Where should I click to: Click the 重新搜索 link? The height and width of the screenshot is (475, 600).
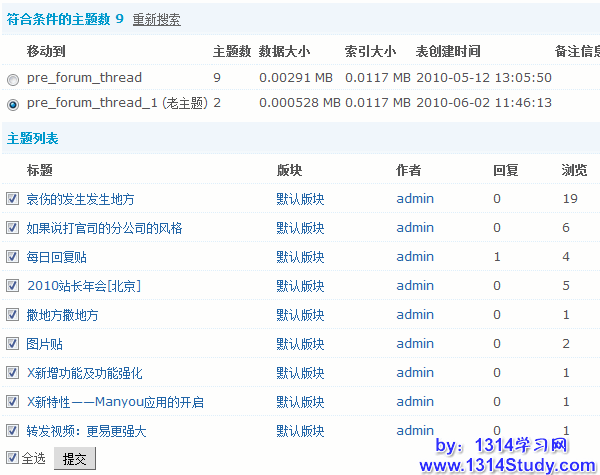click(x=157, y=19)
